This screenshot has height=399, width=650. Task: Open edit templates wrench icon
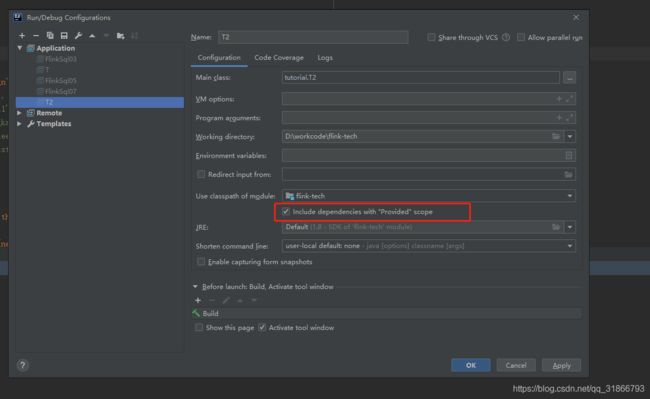pyautogui.click(x=78, y=36)
